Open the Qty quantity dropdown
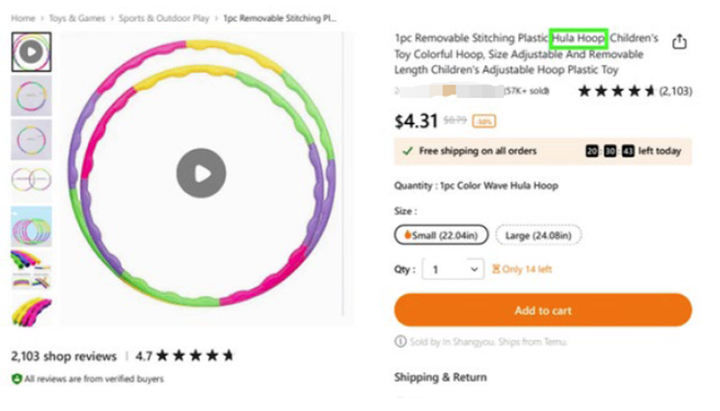720x411 pixels. [453, 269]
